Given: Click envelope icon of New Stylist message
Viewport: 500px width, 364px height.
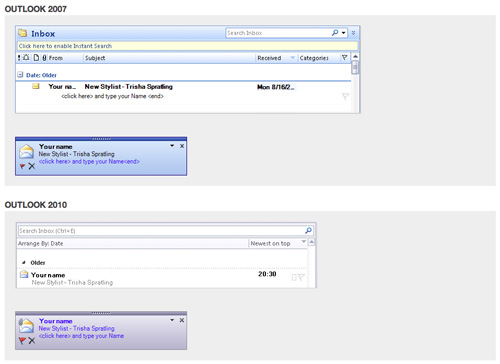Looking at the screenshot, I should tap(36, 87).
